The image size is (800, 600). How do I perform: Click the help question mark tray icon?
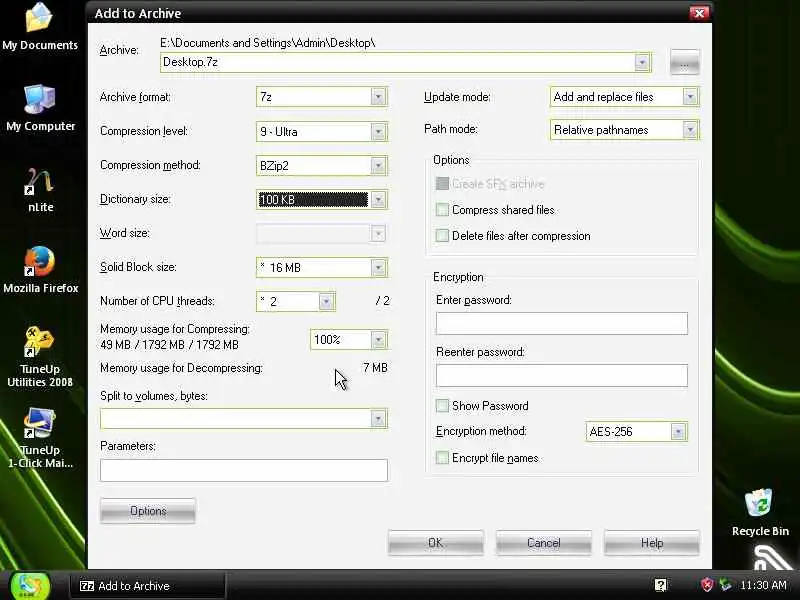click(x=661, y=585)
